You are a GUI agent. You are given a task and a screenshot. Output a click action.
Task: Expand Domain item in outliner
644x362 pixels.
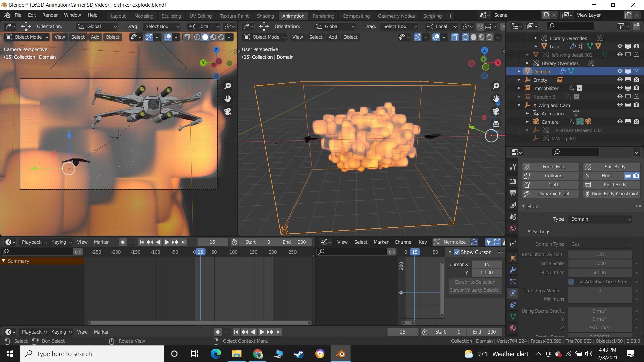pos(519,71)
